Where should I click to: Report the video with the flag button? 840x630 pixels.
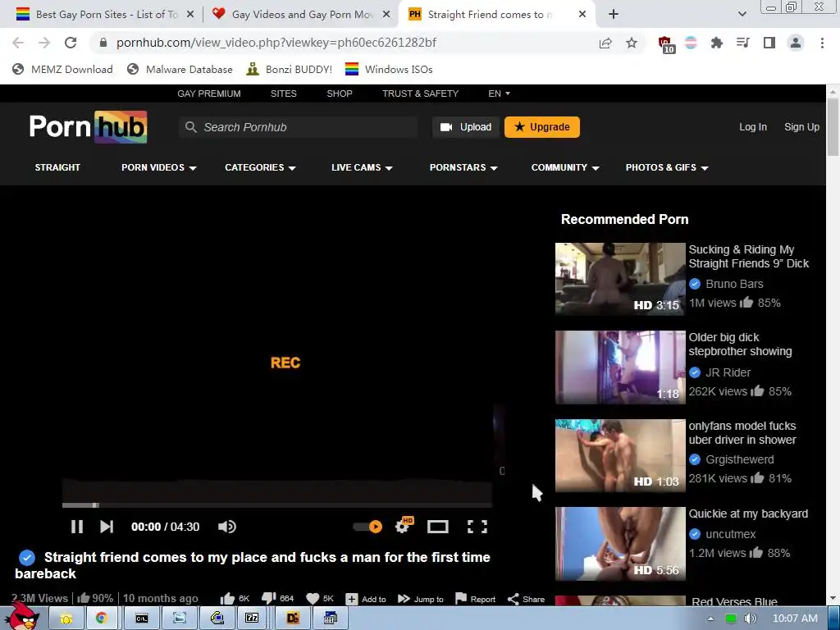click(475, 599)
